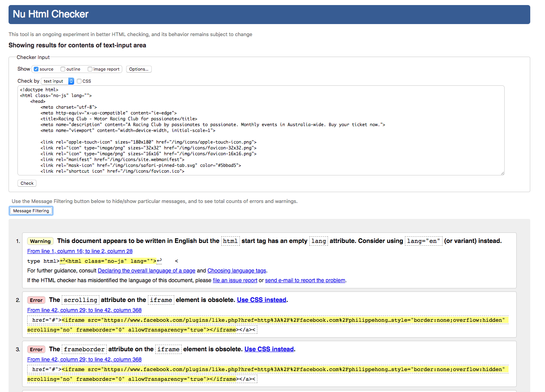Follow the 'file an issue report' link
545x392 pixels.
click(235, 280)
